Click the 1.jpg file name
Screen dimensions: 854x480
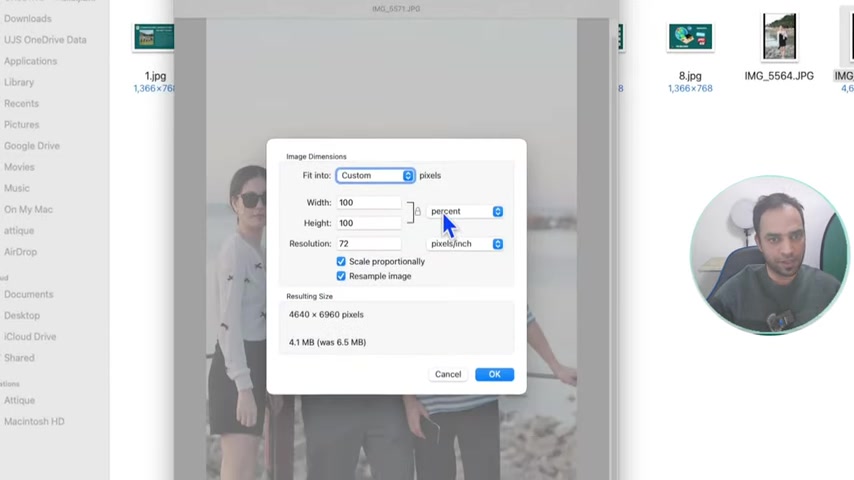pos(155,76)
